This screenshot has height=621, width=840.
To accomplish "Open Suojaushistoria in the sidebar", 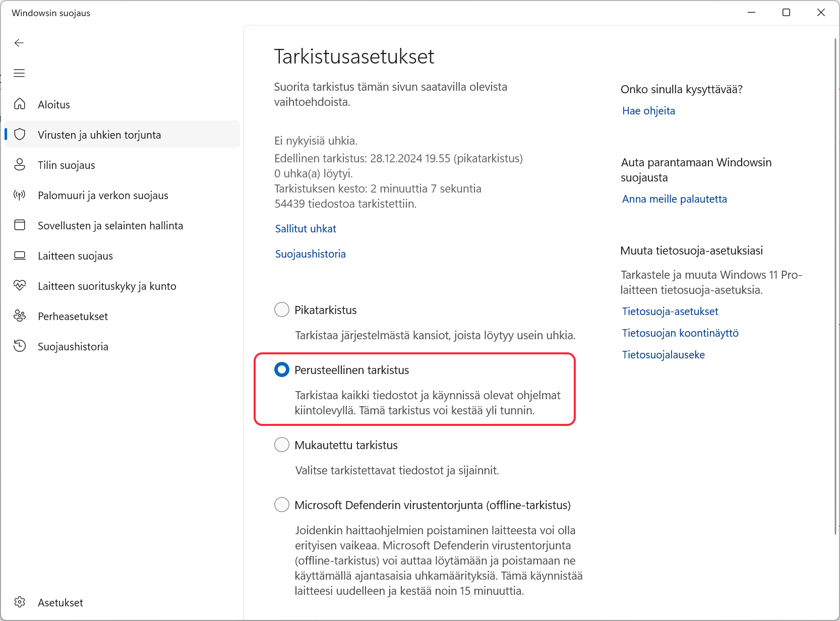I will pyautogui.click(x=73, y=346).
